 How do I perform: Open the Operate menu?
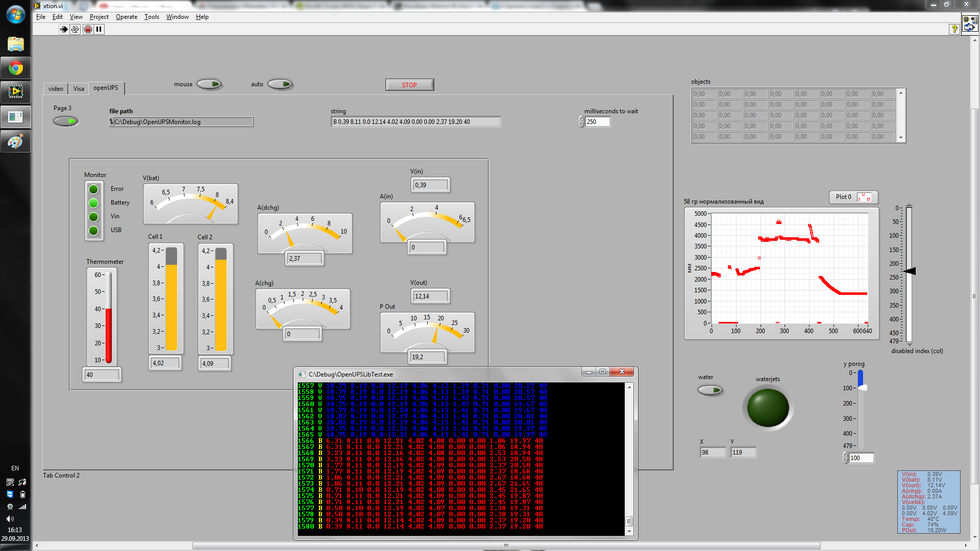[x=126, y=17]
